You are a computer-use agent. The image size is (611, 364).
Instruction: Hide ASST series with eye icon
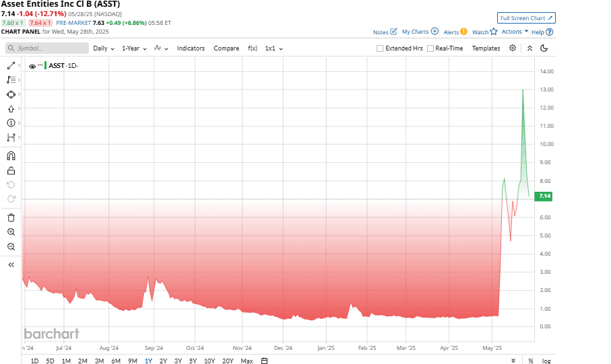point(32,66)
